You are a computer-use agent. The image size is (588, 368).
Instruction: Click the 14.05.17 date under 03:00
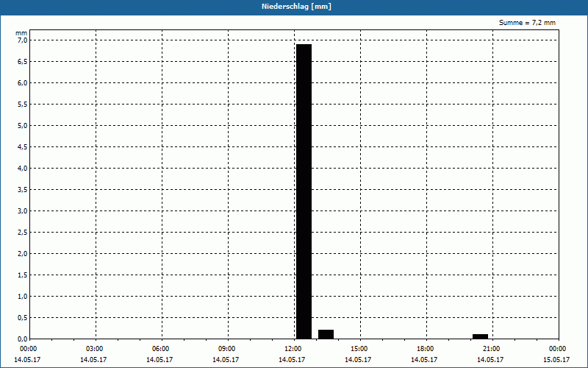point(93,360)
